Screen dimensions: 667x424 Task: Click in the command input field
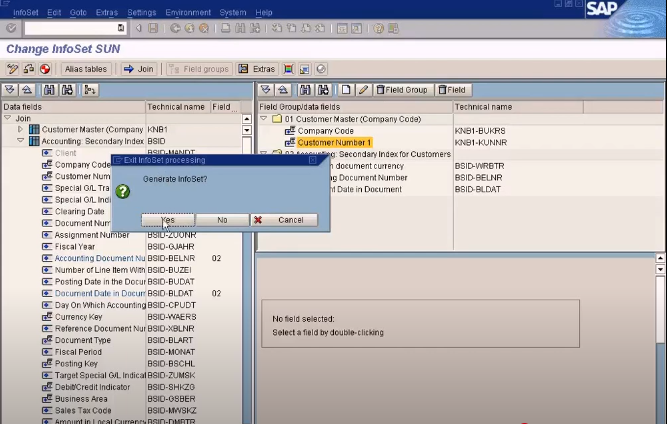click(x=71, y=28)
